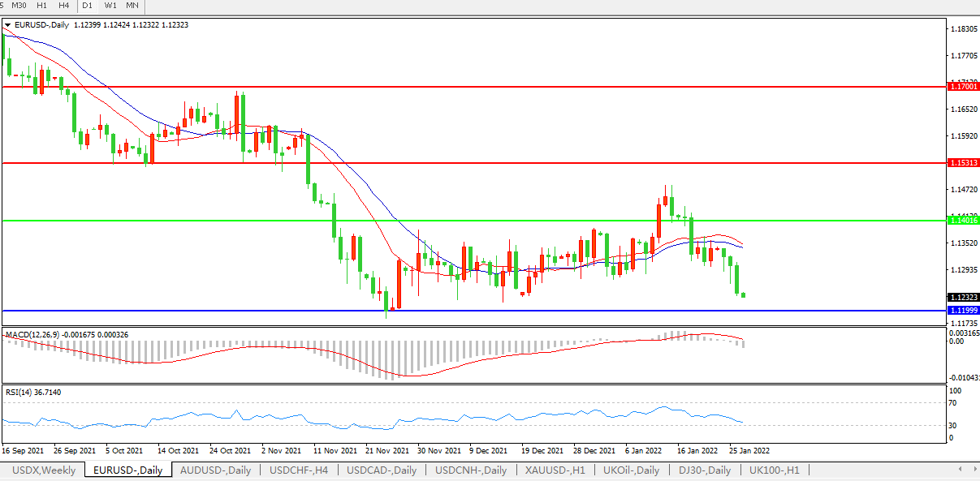Activate the MN monthly timeframe
This screenshot has width=980, height=481.
(x=132, y=6)
